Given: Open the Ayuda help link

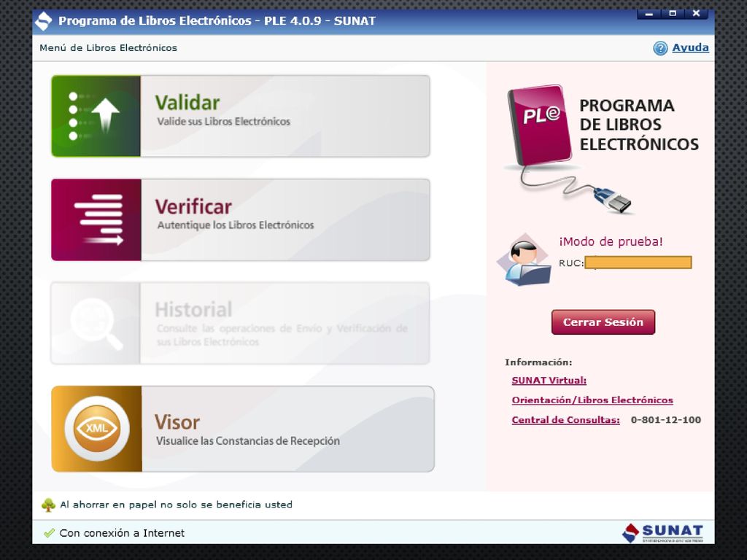Looking at the screenshot, I should click(x=690, y=47).
